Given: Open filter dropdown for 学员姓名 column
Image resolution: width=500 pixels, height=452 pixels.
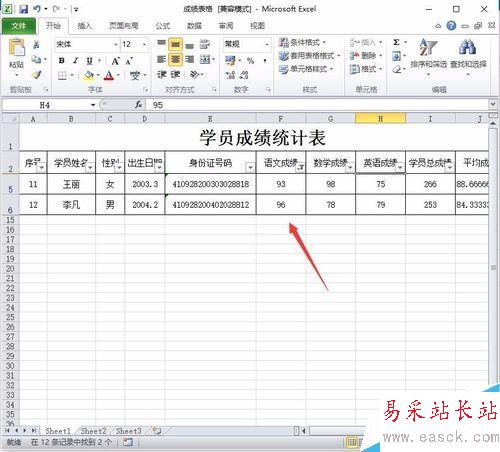Looking at the screenshot, I should pos(90,167).
